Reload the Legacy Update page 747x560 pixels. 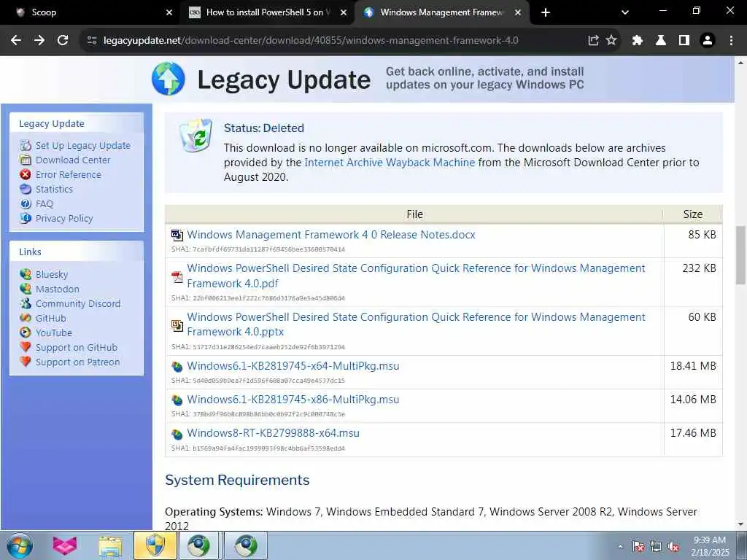coord(63,41)
